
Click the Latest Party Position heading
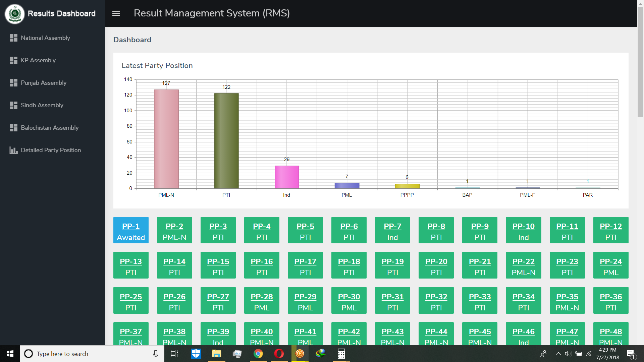pos(157,66)
